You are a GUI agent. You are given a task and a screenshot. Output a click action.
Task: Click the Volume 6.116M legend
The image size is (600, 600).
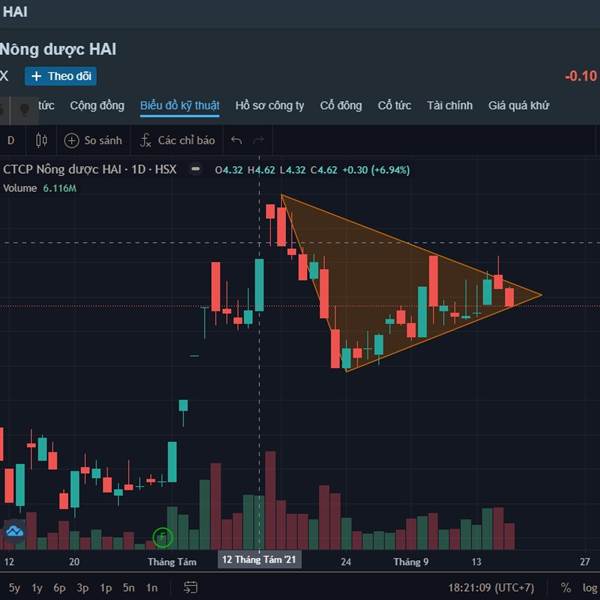click(40, 188)
